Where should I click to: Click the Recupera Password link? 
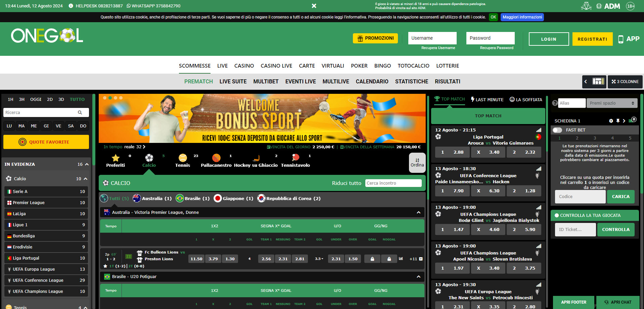point(497,48)
